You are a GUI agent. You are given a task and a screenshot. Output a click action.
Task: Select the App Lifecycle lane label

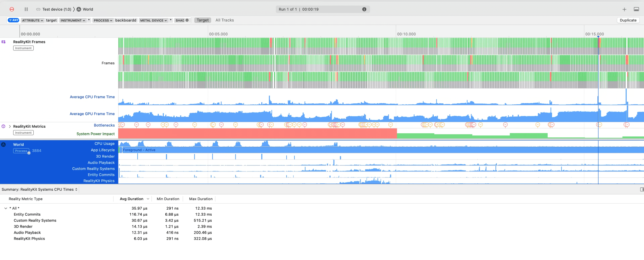tap(103, 150)
